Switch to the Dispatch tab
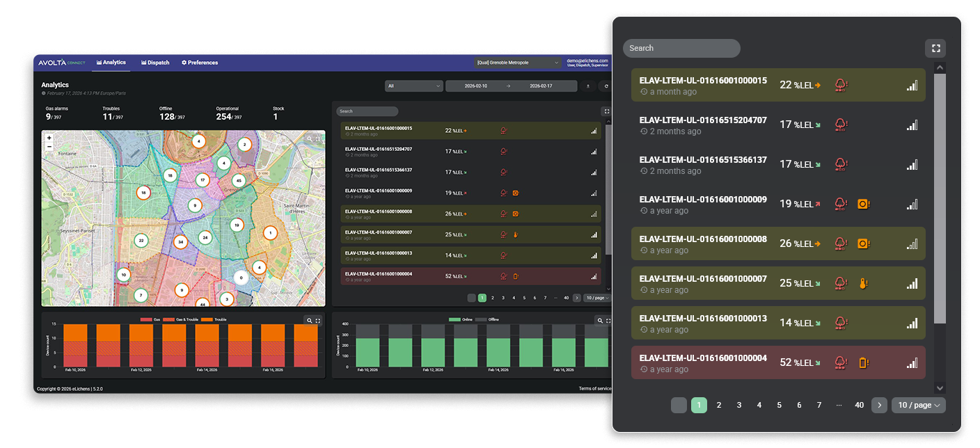The width and height of the screenshot is (980, 448). 155,63
